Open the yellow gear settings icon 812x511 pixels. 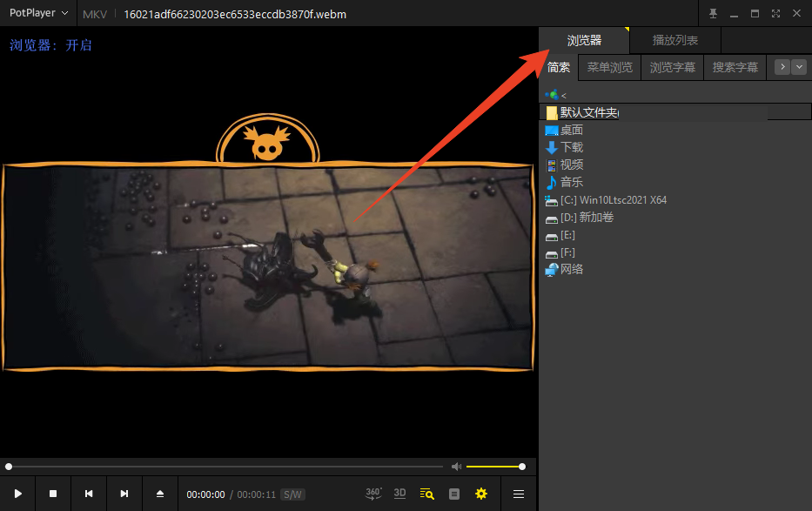[481, 494]
